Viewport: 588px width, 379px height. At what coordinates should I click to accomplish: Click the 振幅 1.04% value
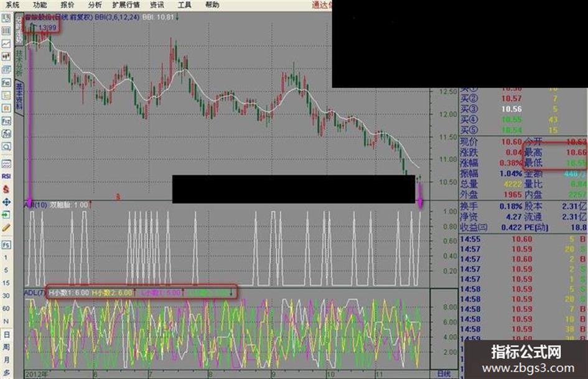511,174
